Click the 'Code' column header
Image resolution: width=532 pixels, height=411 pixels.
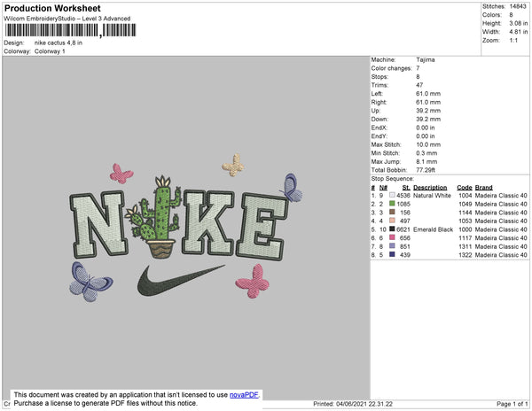pos(464,187)
